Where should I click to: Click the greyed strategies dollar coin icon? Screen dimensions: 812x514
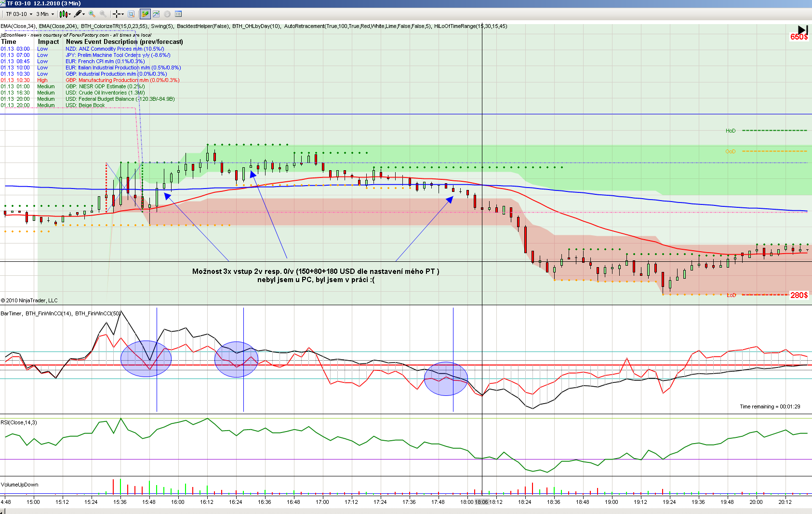167,14
